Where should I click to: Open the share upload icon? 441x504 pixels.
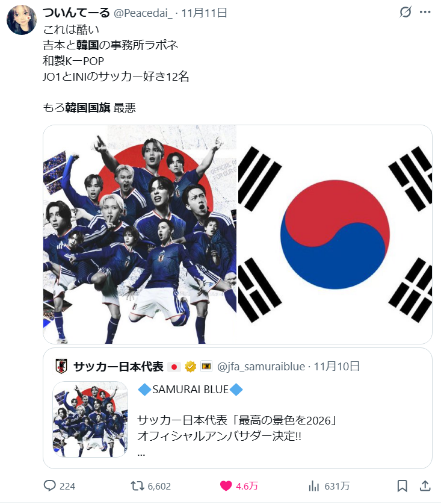tap(425, 486)
